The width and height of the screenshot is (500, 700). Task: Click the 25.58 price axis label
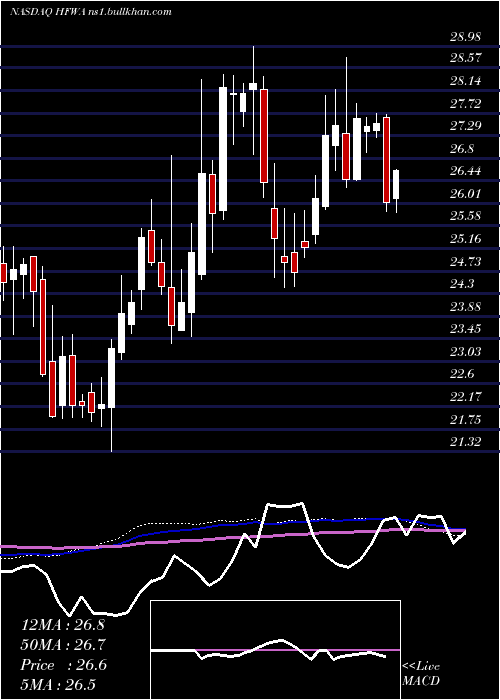tap(465, 216)
